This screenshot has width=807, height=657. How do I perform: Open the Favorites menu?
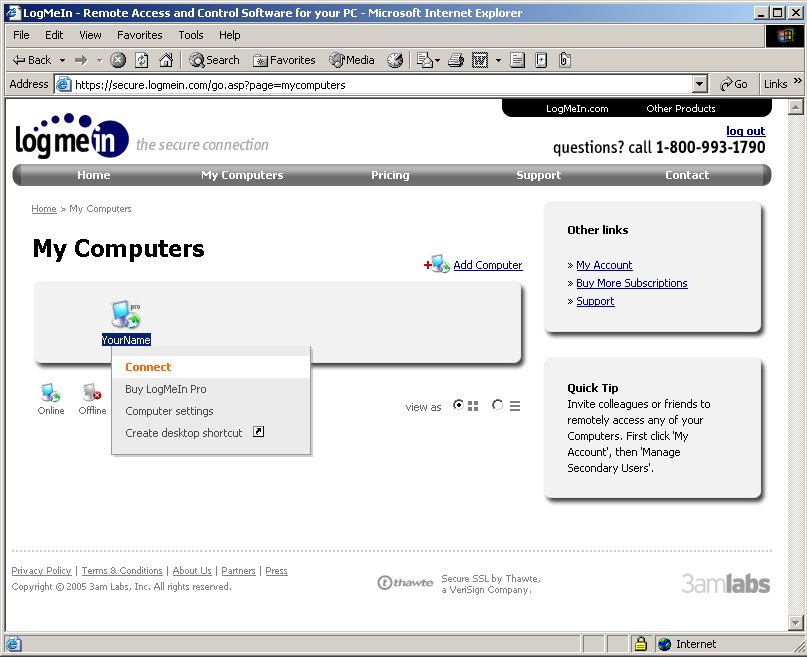pyautogui.click(x=139, y=35)
